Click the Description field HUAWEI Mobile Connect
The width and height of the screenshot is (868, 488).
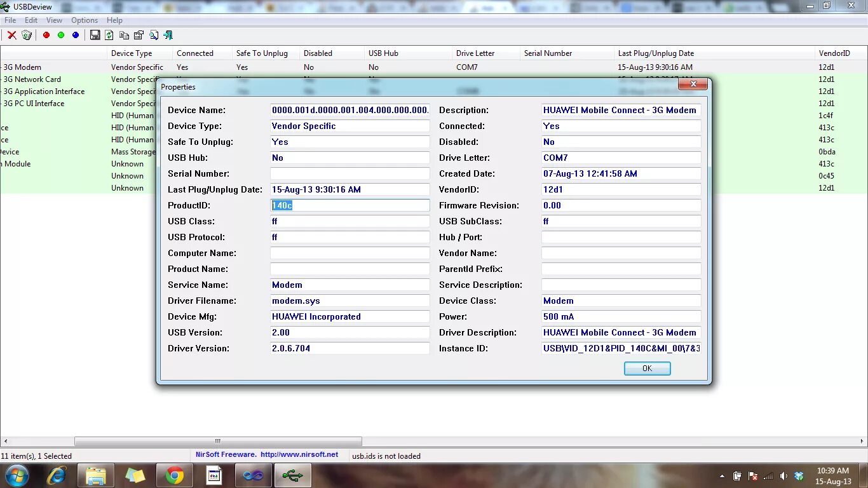click(x=621, y=110)
